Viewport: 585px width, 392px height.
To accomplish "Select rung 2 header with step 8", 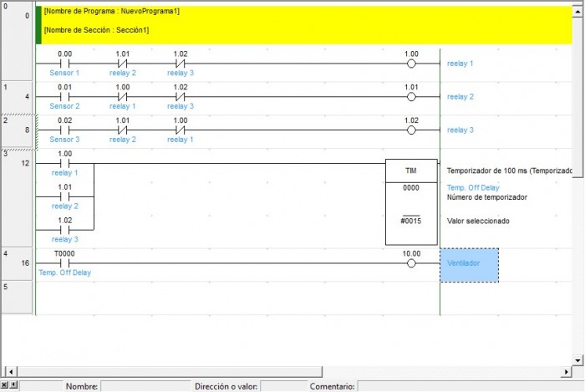I will (17, 130).
